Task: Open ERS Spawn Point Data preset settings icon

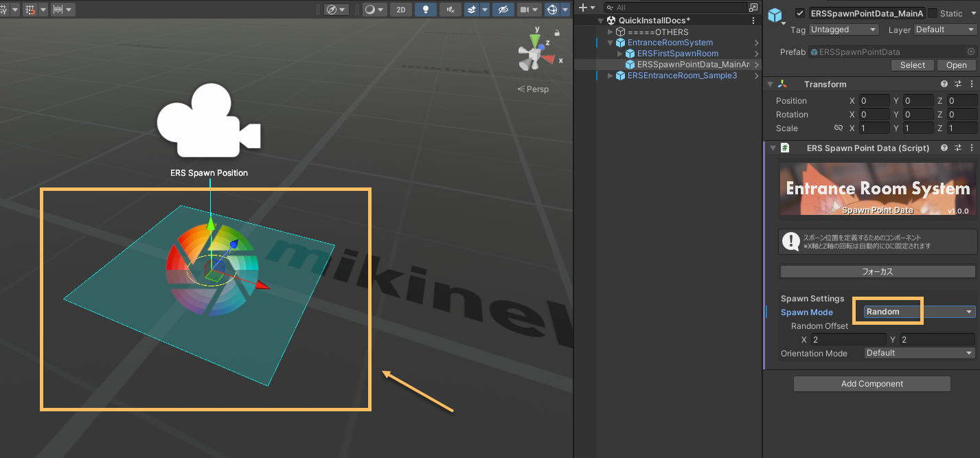Action: click(x=958, y=148)
